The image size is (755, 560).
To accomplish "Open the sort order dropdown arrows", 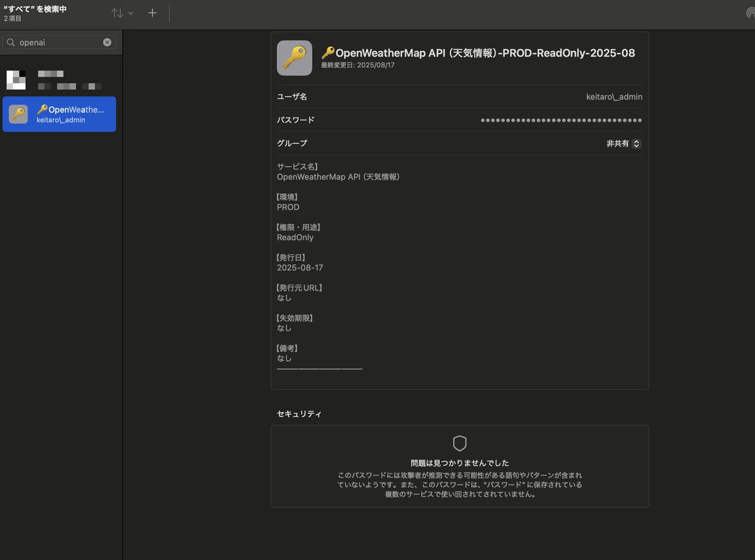I will pos(122,13).
